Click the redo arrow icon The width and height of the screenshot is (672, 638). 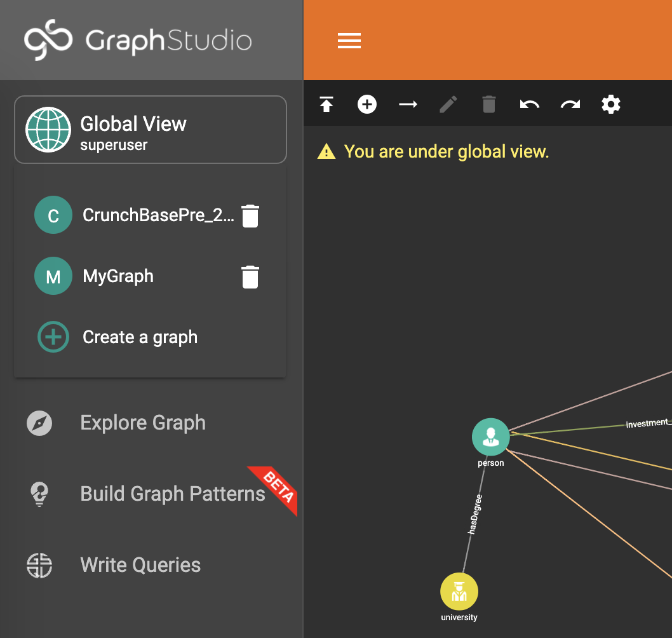[570, 104]
